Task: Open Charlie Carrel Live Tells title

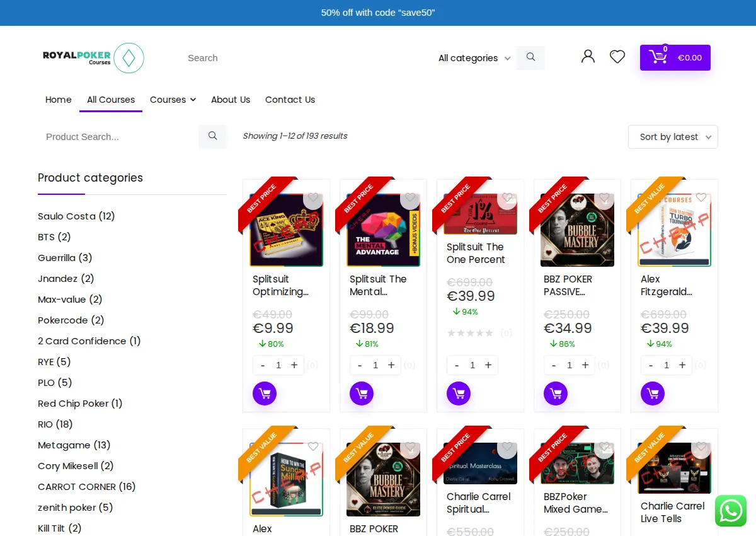Action: 672,513
